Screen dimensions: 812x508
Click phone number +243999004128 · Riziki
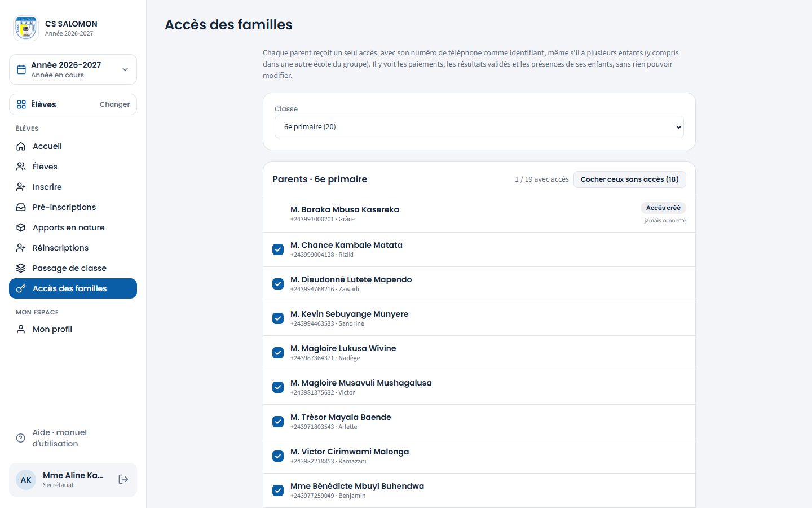[x=322, y=255]
